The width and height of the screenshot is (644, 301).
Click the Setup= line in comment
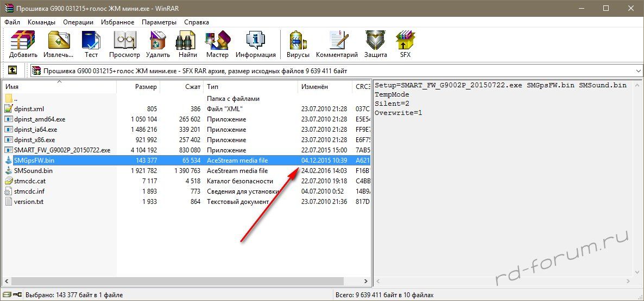pyautogui.click(x=501, y=85)
